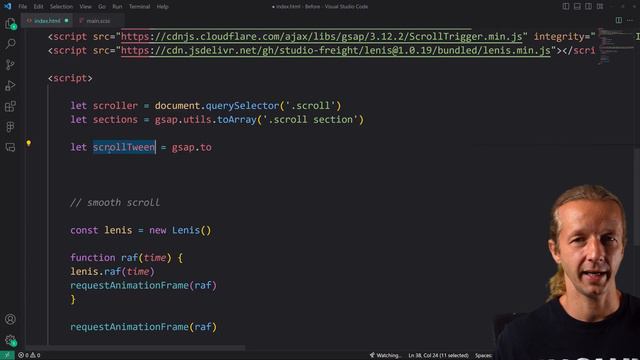Open the File menu

pyautogui.click(x=22, y=7)
